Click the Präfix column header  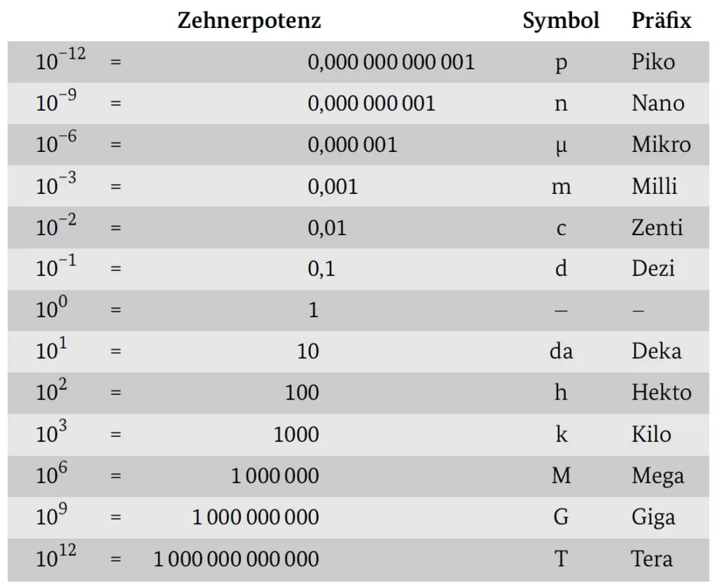pos(661,21)
